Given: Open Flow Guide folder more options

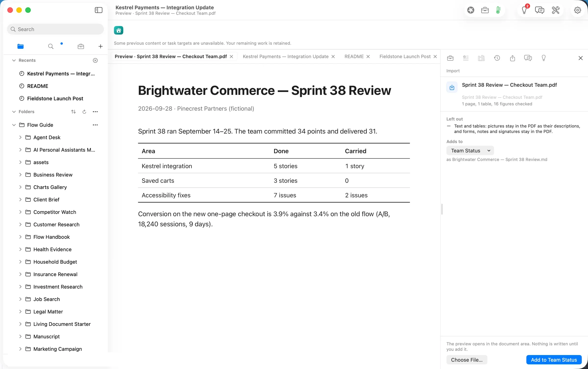Looking at the screenshot, I should [95, 125].
